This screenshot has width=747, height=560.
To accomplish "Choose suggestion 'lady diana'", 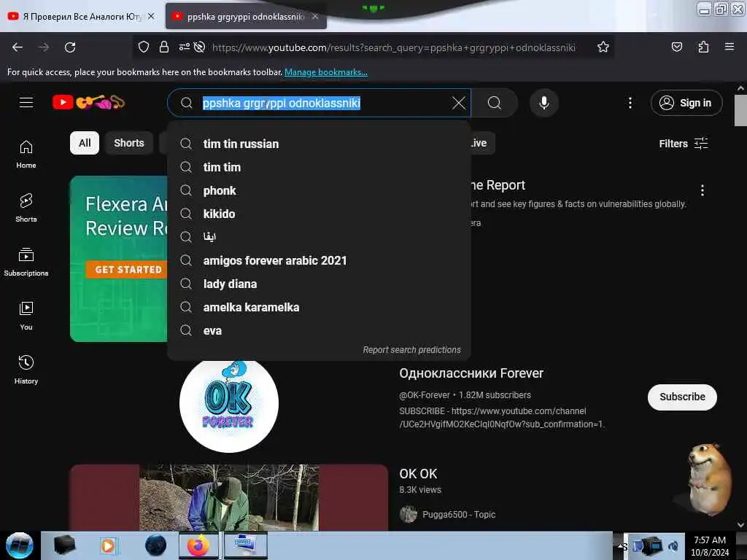I will pyautogui.click(x=320, y=284).
